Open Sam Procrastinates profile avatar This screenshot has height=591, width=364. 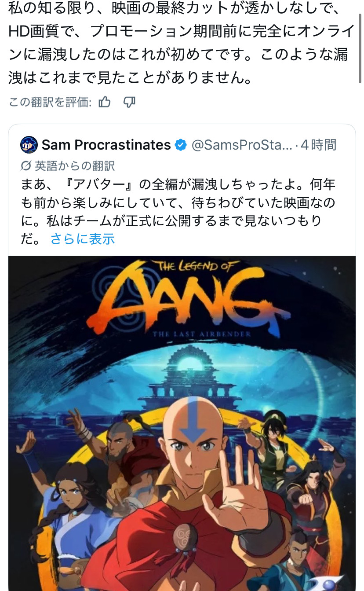tap(29, 145)
